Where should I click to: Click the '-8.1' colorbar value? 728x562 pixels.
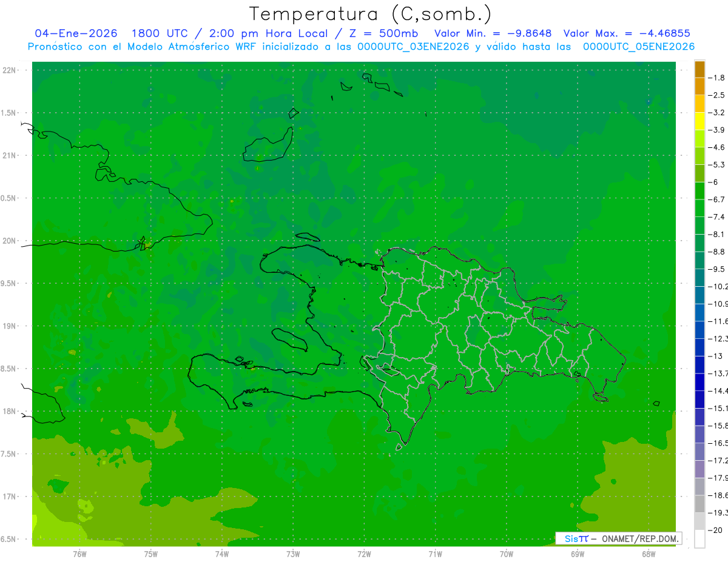pos(718,234)
